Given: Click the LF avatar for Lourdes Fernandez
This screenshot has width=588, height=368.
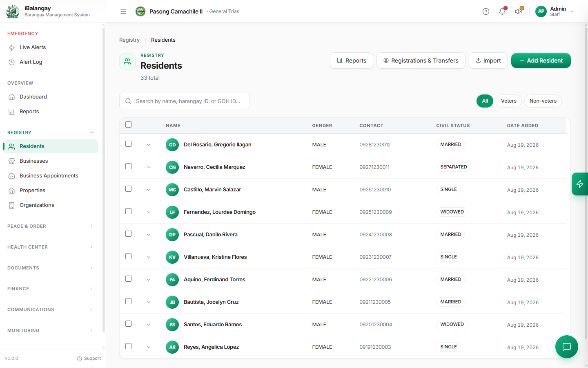Looking at the screenshot, I should pos(172,212).
